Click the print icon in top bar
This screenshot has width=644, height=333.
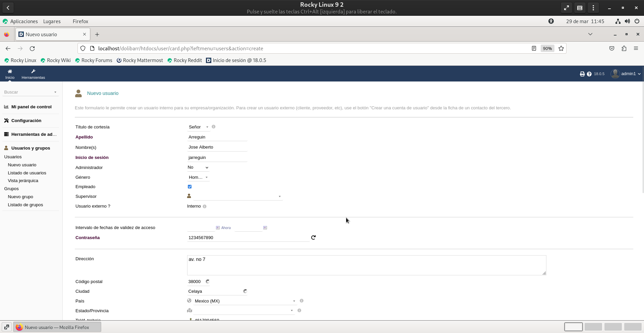click(x=582, y=74)
